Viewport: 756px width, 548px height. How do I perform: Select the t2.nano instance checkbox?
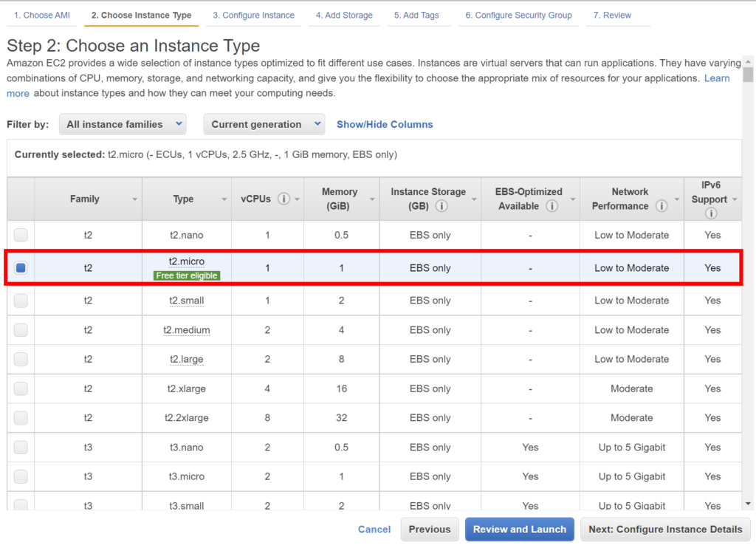pos(21,235)
